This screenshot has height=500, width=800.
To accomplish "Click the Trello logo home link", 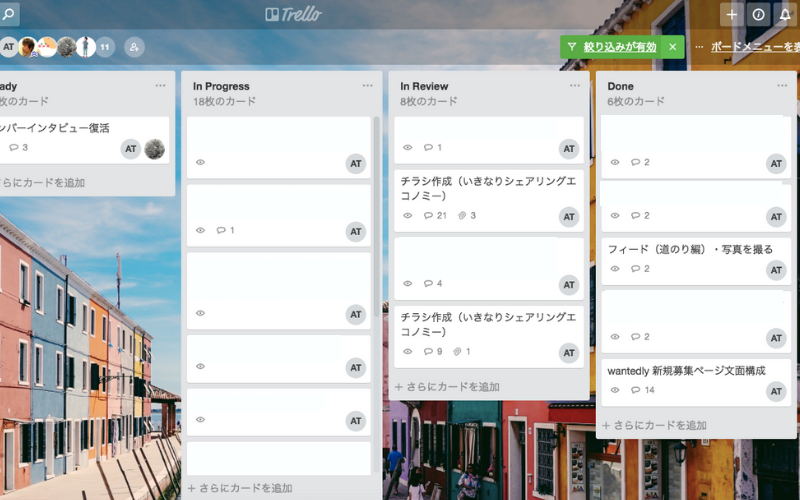I will coord(293,14).
